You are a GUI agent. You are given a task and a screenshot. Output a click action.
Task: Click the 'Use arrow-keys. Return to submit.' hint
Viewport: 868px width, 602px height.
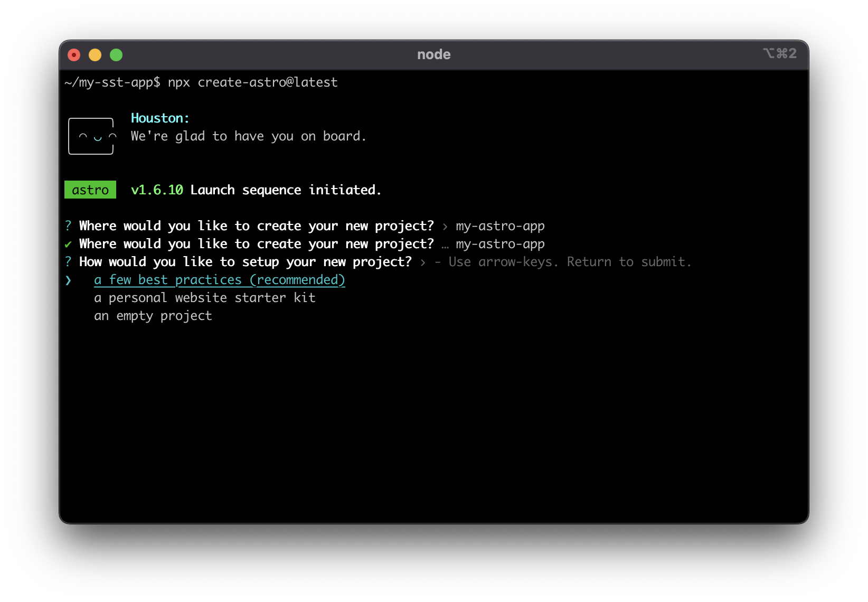(x=570, y=262)
